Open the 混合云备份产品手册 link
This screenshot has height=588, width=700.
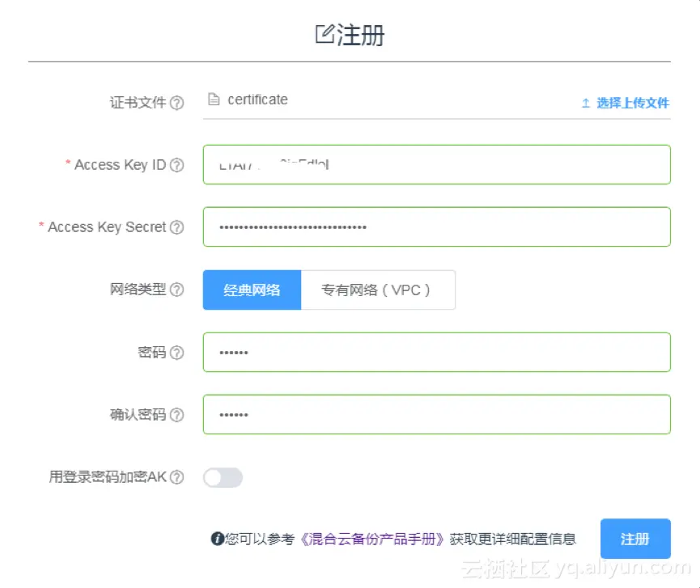tap(372, 539)
